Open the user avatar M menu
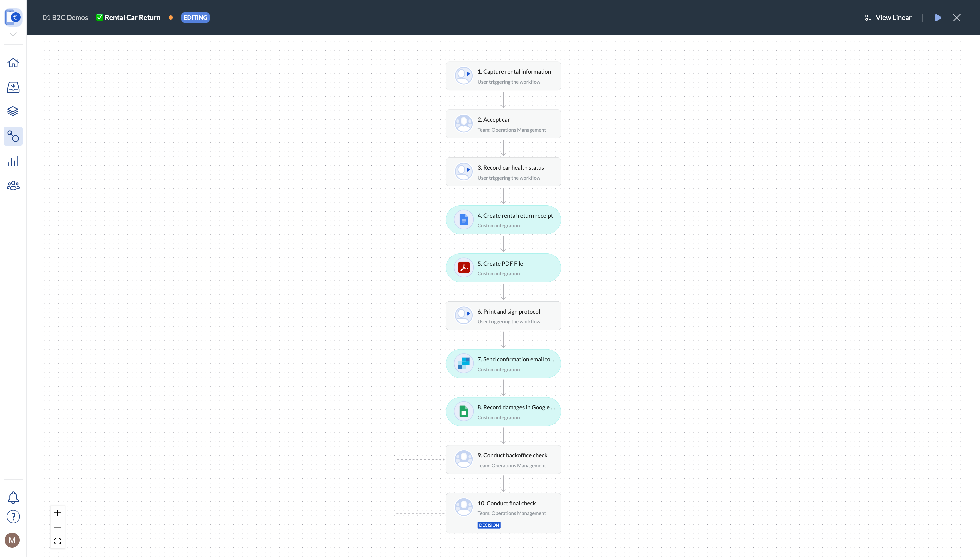The height and width of the screenshot is (557, 980). point(12,540)
